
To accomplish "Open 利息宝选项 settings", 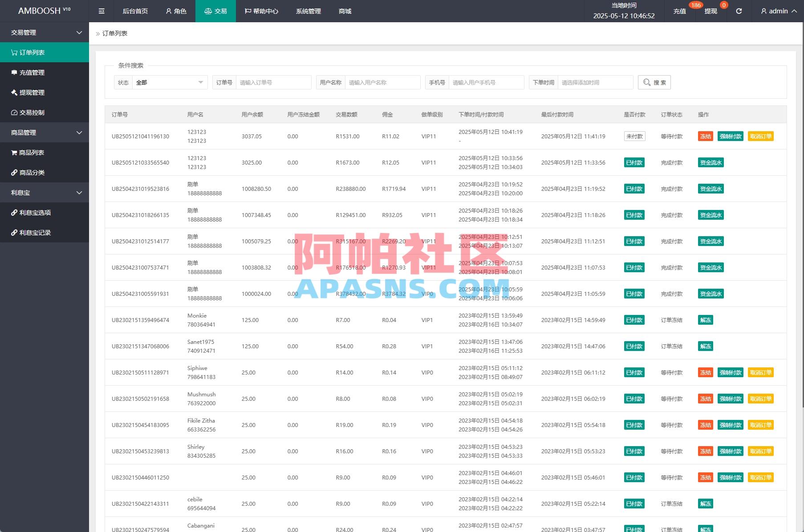I will [x=33, y=213].
